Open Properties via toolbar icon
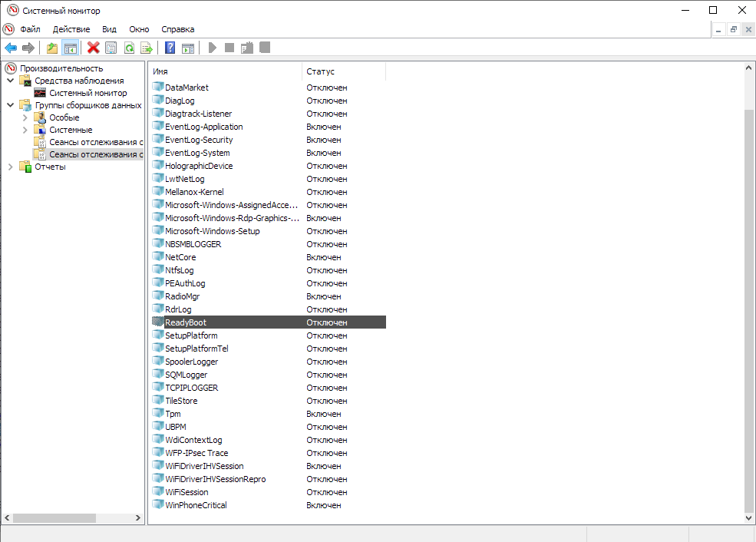The width and height of the screenshot is (756, 542). (111, 48)
